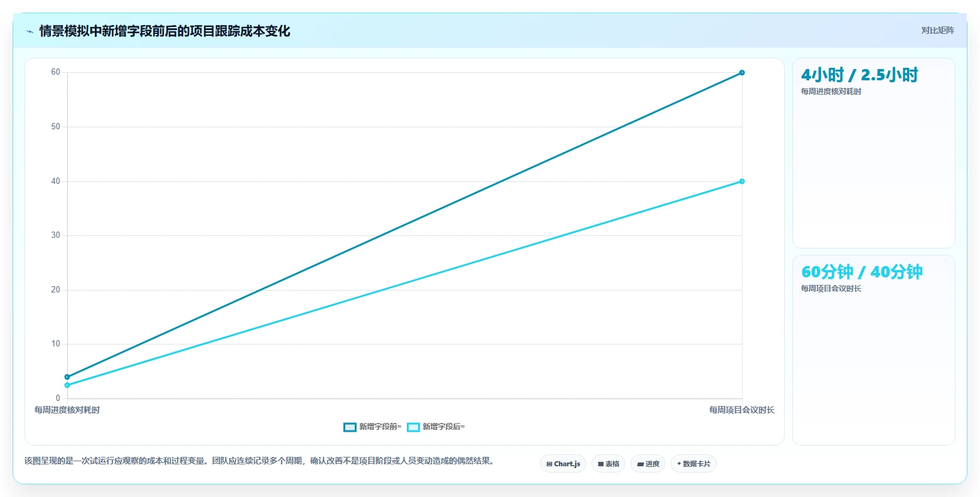
Task: Toggle the 新增字段前 legend item
Action: 372,427
